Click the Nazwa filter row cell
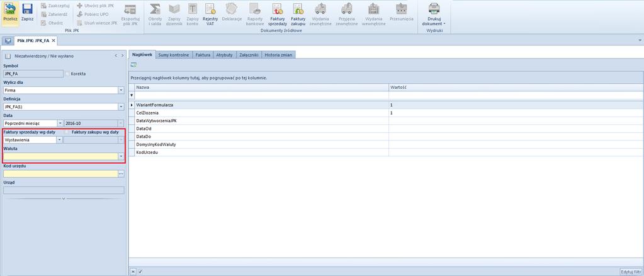Image resolution: width=644 pixels, height=276 pixels. (x=261, y=95)
